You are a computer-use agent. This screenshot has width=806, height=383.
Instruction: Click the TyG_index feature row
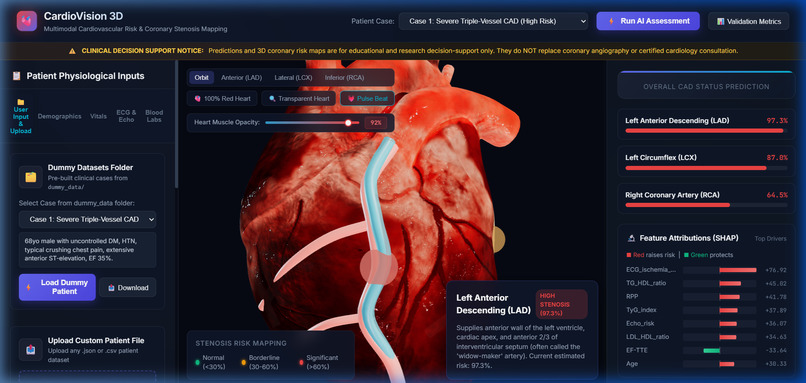click(x=706, y=310)
